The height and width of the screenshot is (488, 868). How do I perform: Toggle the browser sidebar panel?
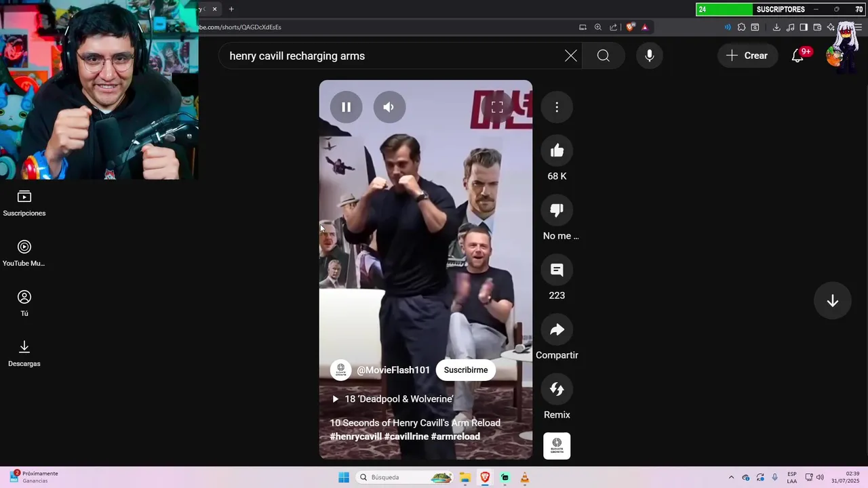pos(804,27)
